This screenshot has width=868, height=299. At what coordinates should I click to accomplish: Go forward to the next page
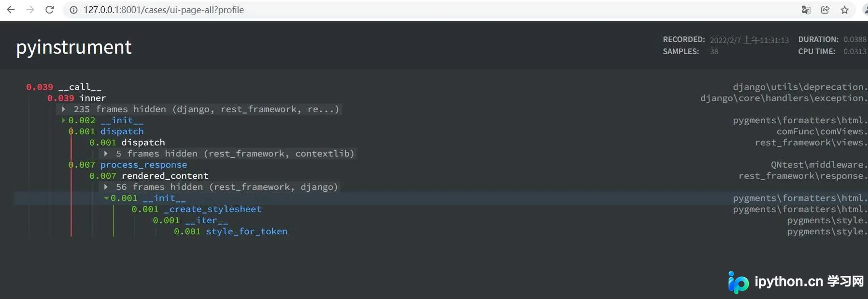pos(30,10)
